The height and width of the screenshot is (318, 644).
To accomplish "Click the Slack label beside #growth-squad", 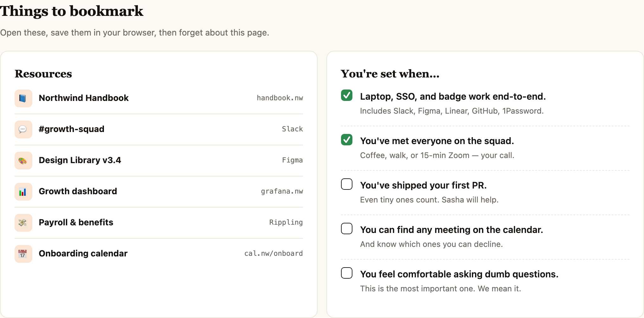I will click(293, 129).
